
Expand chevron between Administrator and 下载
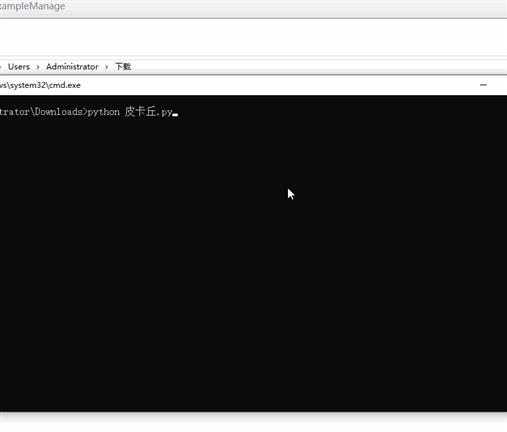point(107,67)
